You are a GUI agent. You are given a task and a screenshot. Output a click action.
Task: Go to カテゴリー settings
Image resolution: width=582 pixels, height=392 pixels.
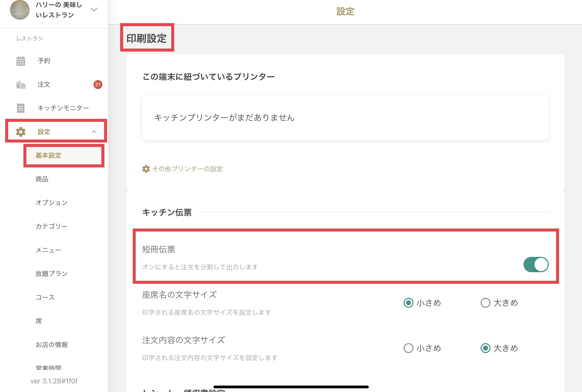point(52,226)
